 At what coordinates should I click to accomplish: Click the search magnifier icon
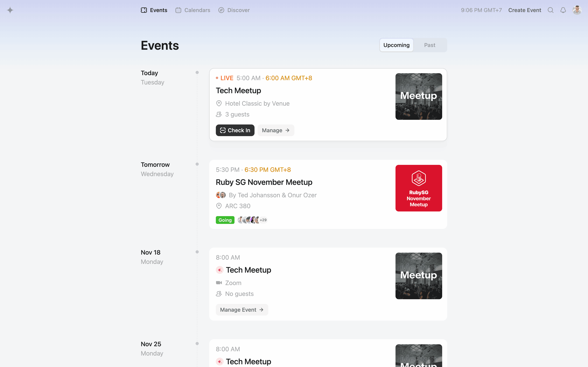(x=551, y=10)
